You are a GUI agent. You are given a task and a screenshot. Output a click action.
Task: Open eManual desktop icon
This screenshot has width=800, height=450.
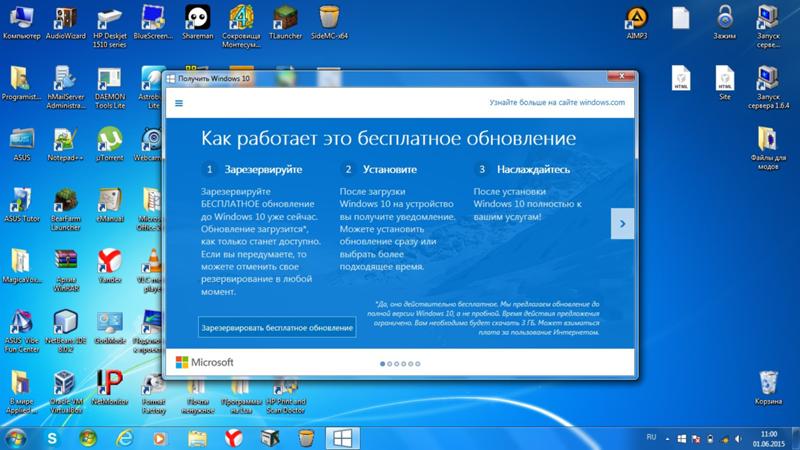109,205
